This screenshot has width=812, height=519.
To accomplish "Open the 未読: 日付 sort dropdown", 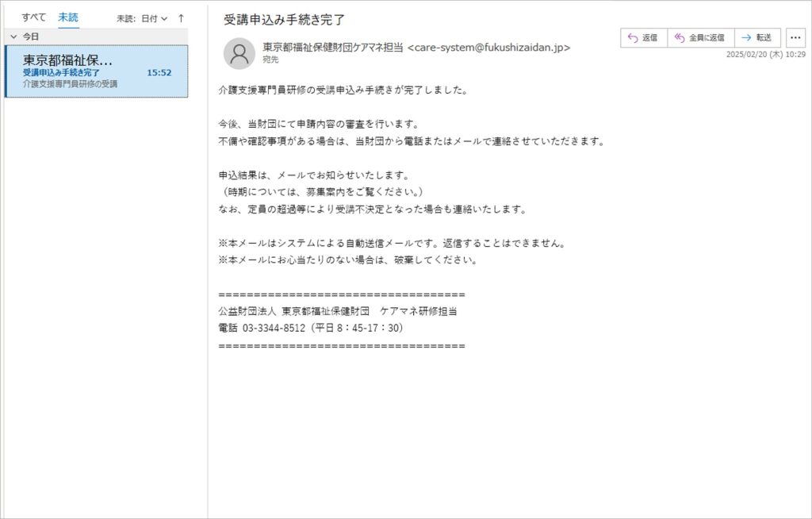I will click(x=142, y=17).
